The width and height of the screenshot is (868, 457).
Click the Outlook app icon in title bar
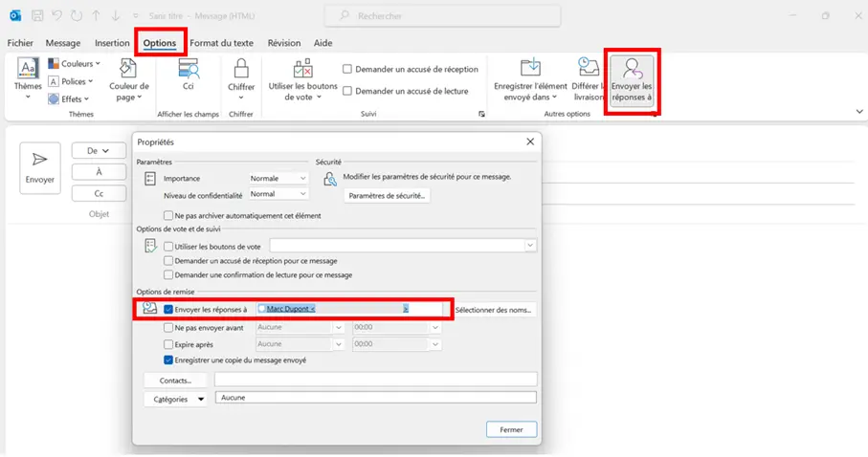point(15,15)
